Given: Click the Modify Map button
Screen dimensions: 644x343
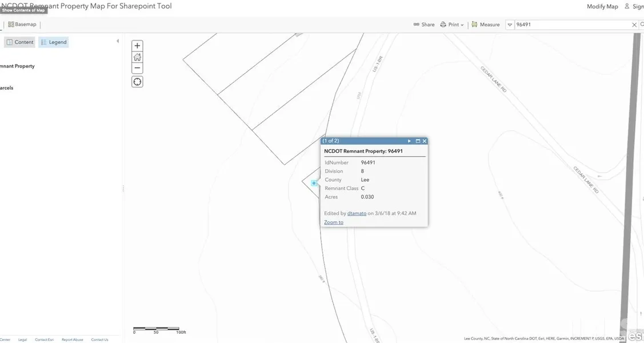Looking at the screenshot, I should [602, 6].
